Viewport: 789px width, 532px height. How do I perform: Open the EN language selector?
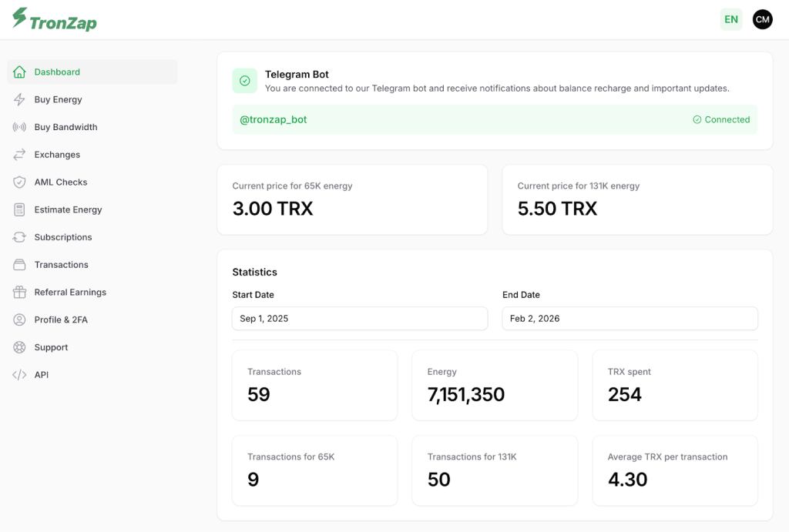[730, 19]
